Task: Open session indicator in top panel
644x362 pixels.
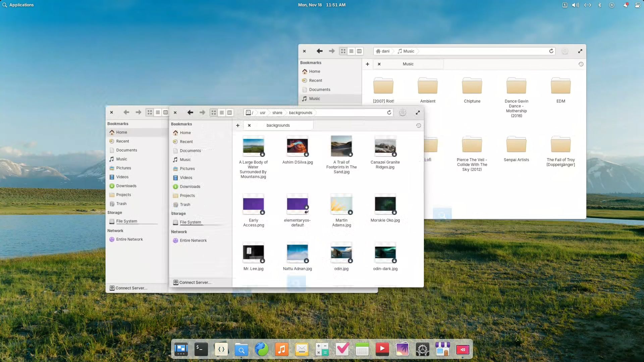Action: 638,5
